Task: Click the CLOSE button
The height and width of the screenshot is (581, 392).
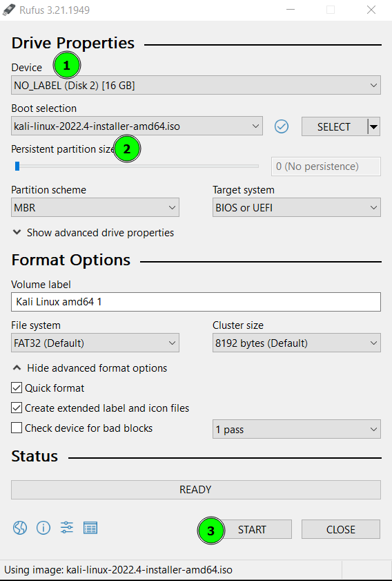Action: tap(340, 529)
